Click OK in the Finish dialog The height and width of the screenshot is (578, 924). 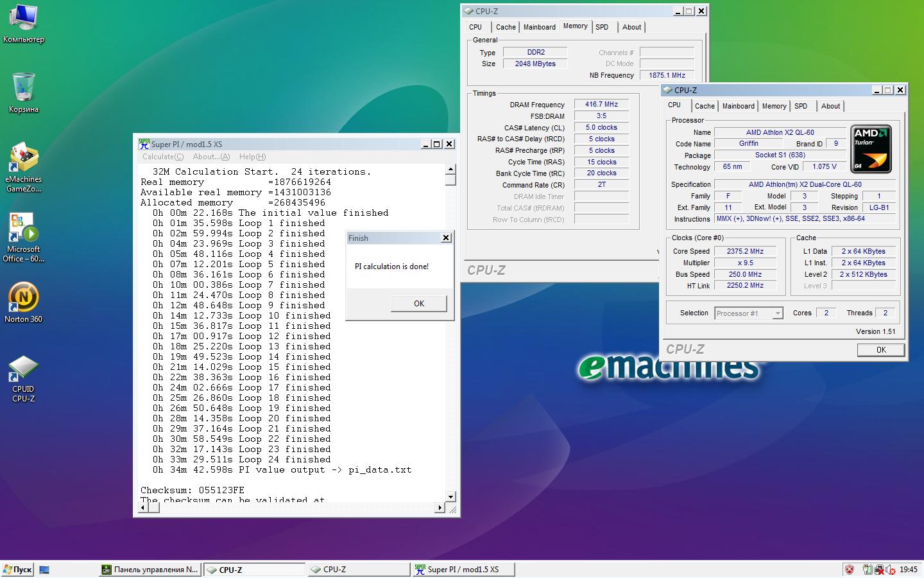point(419,303)
